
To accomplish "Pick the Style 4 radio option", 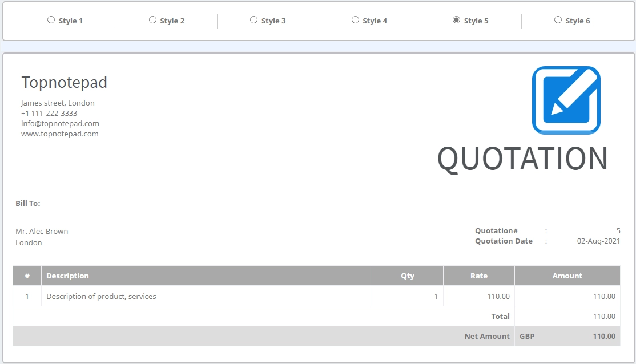I will [355, 20].
